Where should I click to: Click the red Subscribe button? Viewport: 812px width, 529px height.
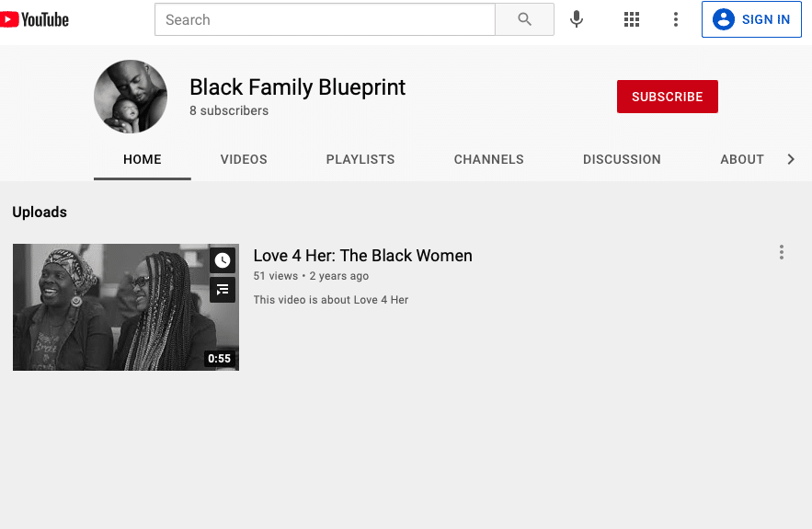coord(668,97)
